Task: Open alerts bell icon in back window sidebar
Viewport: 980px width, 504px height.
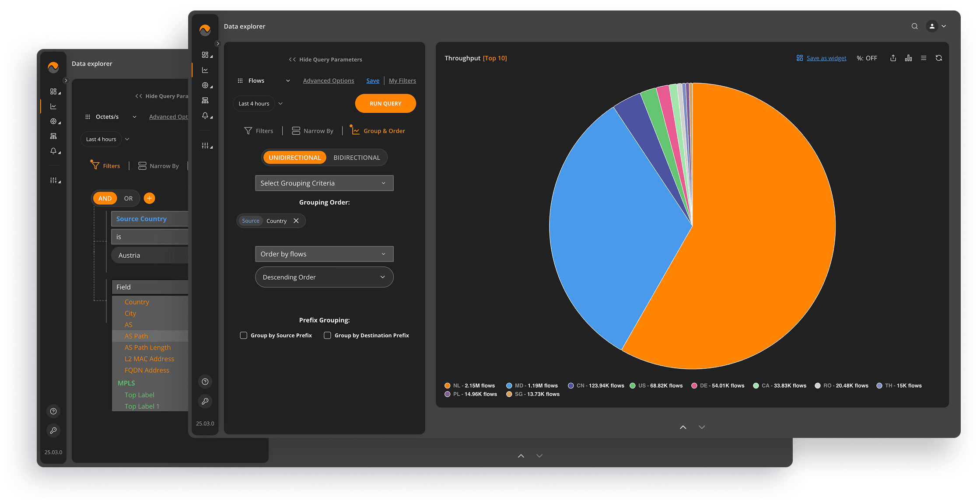Action: click(x=53, y=151)
